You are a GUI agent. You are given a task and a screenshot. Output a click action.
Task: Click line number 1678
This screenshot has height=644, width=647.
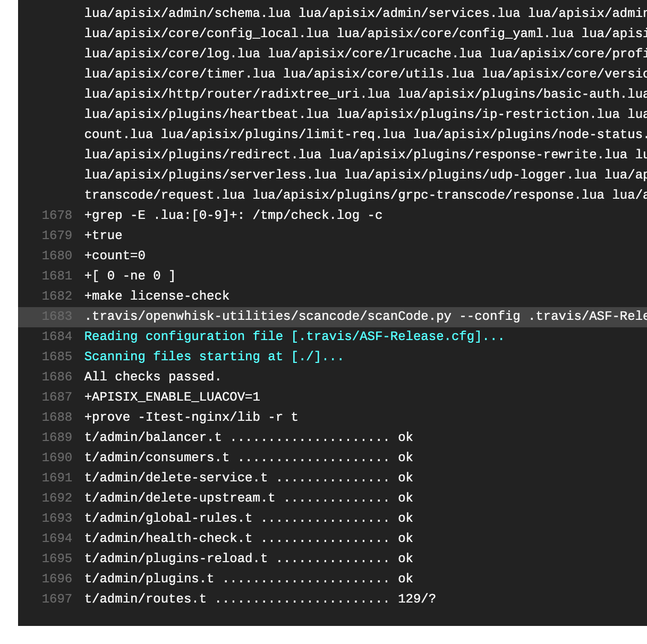[x=57, y=215]
